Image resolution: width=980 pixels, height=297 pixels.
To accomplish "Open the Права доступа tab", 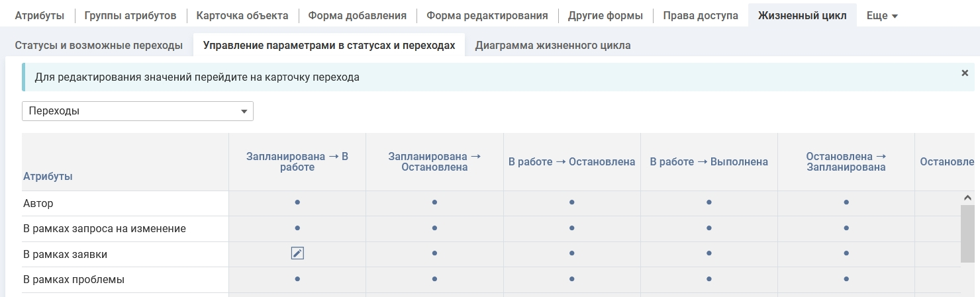I will 701,16.
